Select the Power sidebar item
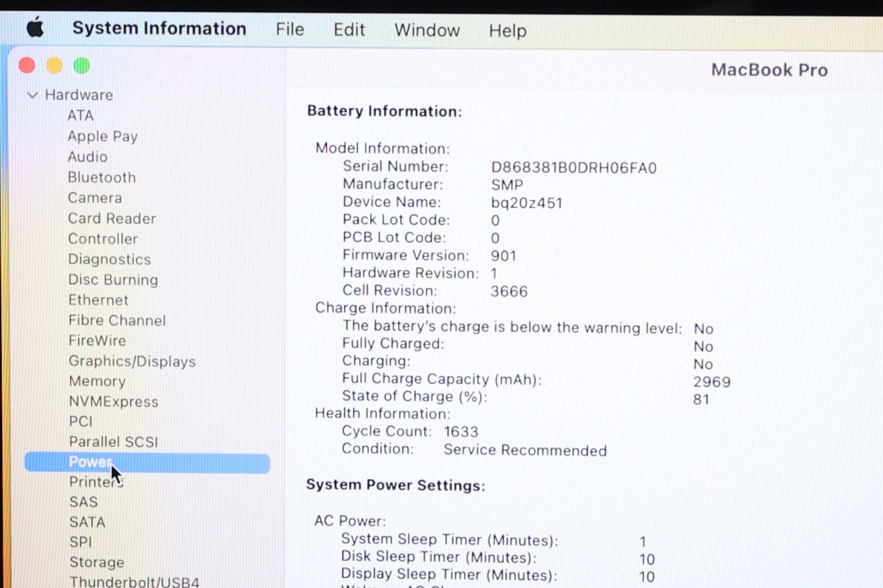883x588 pixels. click(x=91, y=462)
